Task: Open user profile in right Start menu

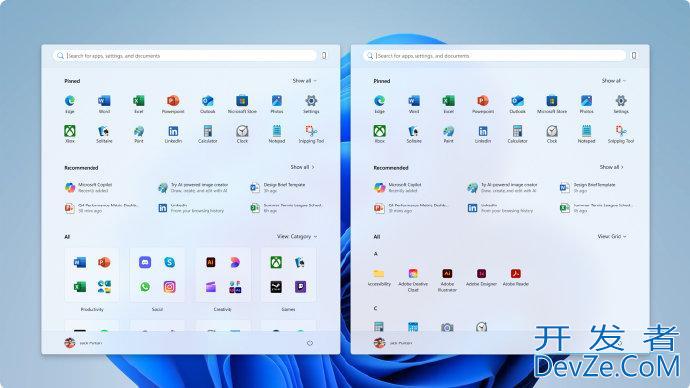Action: 393,343
